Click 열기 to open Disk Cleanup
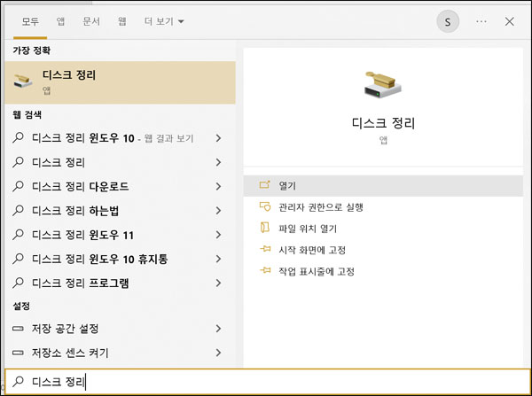This screenshot has height=396, width=532. coord(383,185)
